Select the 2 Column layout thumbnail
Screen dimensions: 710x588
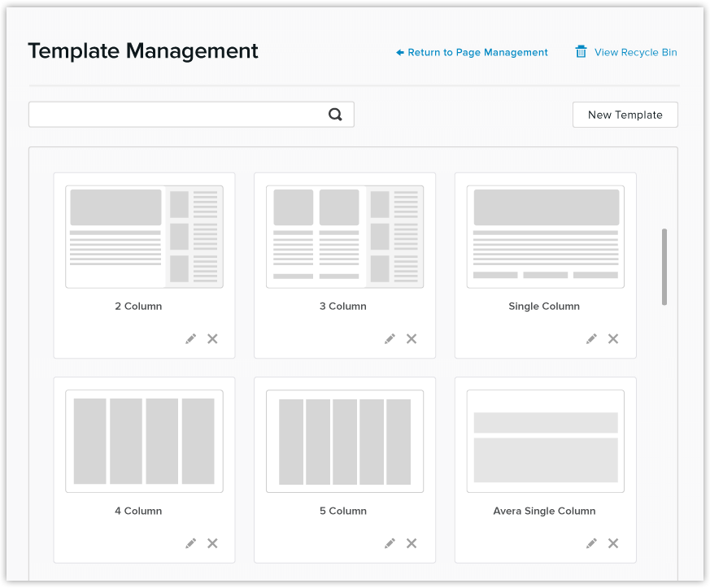point(144,237)
